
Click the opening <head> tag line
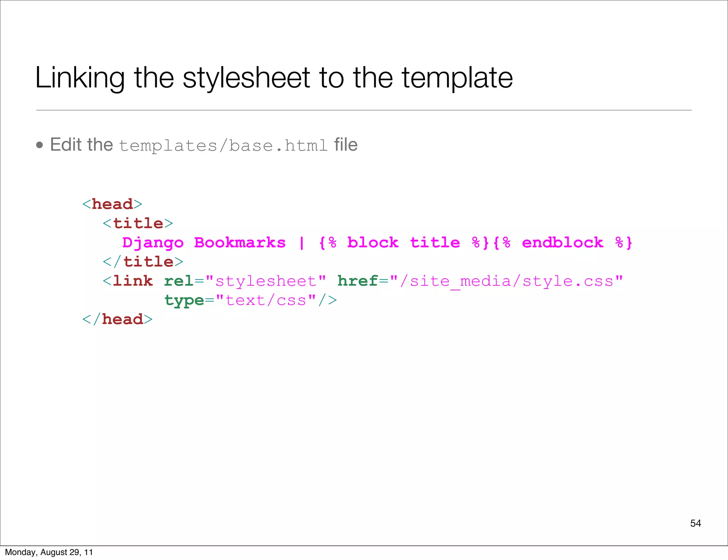[x=112, y=204]
